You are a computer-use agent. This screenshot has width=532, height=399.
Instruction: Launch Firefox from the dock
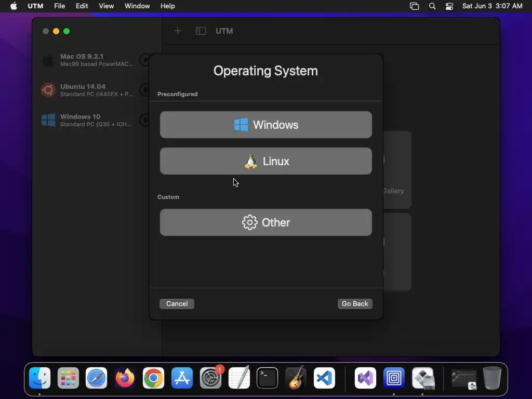(125, 378)
